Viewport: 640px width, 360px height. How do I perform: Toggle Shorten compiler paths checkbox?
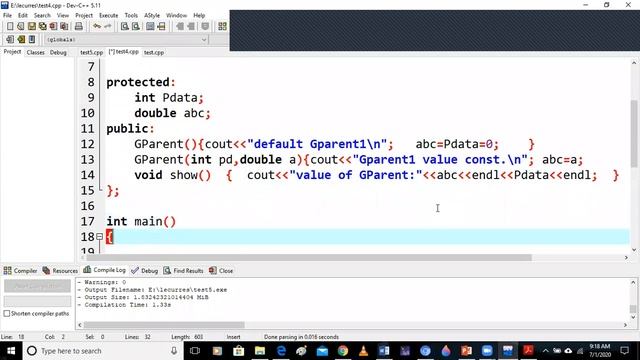(7, 313)
